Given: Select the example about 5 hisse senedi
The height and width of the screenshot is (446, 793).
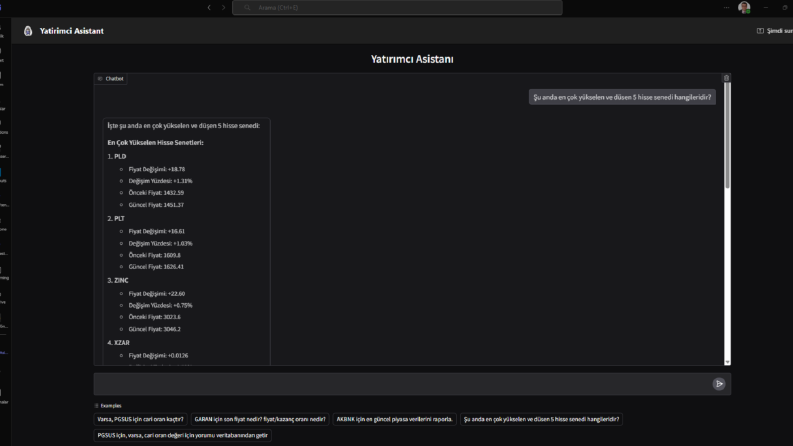Looking at the screenshot, I should [541, 419].
